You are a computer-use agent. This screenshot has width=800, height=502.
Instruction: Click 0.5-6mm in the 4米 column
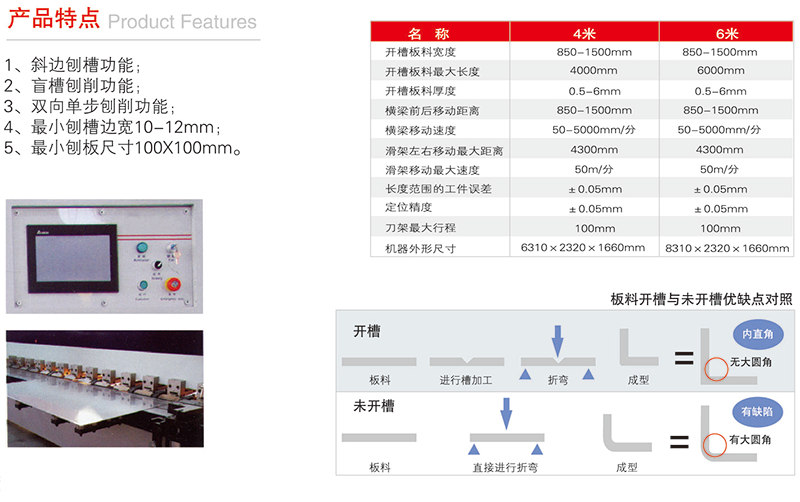(594, 91)
